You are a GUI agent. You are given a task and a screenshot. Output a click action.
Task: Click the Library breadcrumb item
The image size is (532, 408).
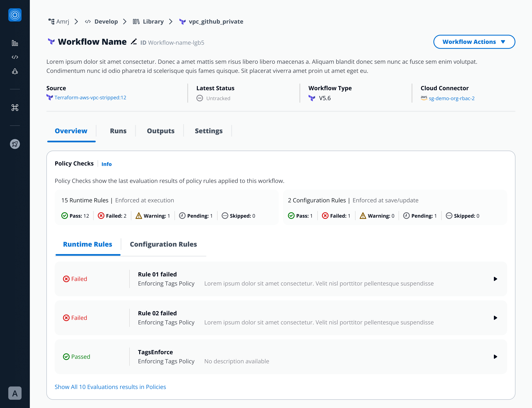click(153, 22)
